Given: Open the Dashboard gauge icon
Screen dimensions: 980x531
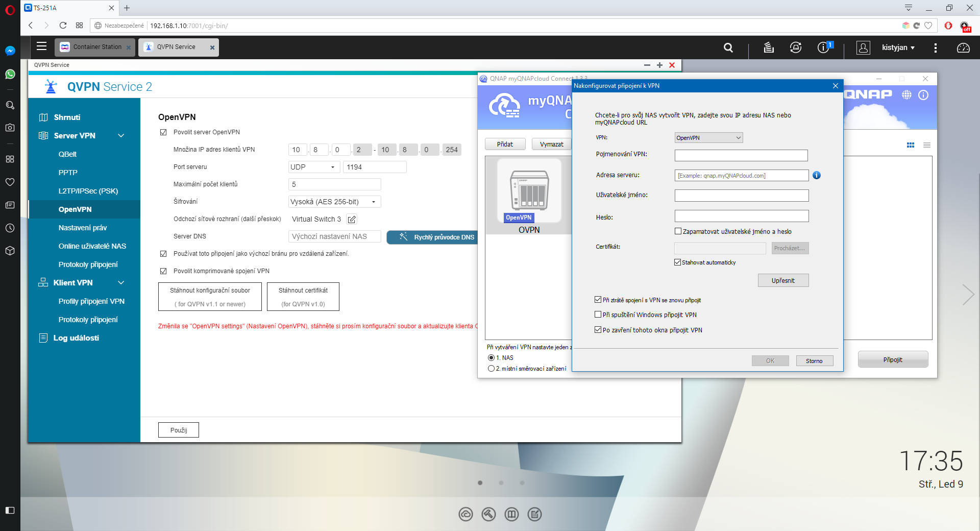Looking at the screenshot, I should [963, 47].
